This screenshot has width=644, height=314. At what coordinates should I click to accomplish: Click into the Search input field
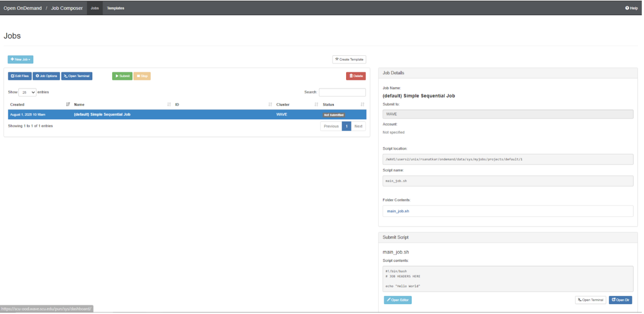tap(342, 93)
